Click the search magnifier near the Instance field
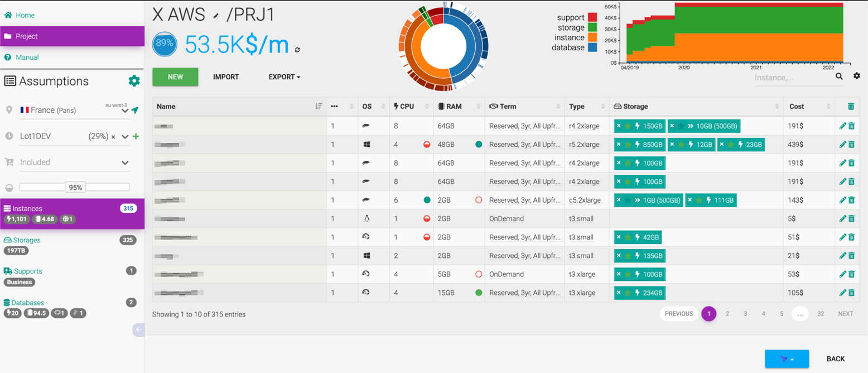The width and height of the screenshot is (868, 373). (x=839, y=76)
